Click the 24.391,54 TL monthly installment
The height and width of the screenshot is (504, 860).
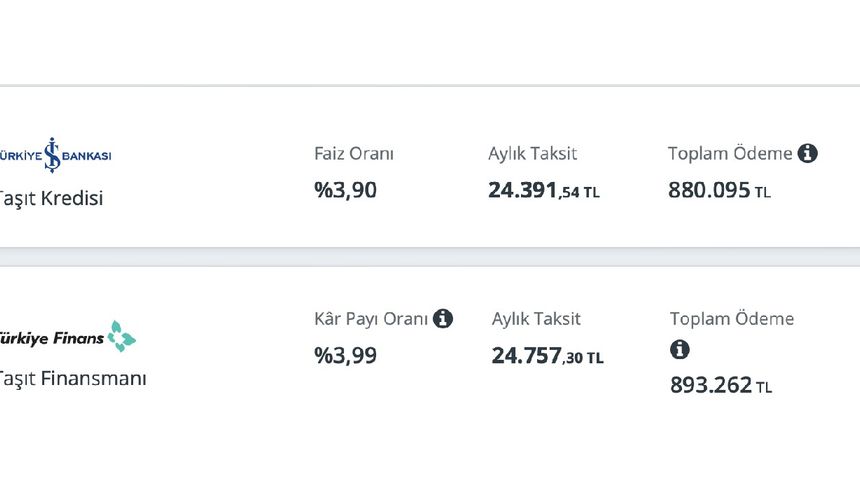(x=544, y=190)
